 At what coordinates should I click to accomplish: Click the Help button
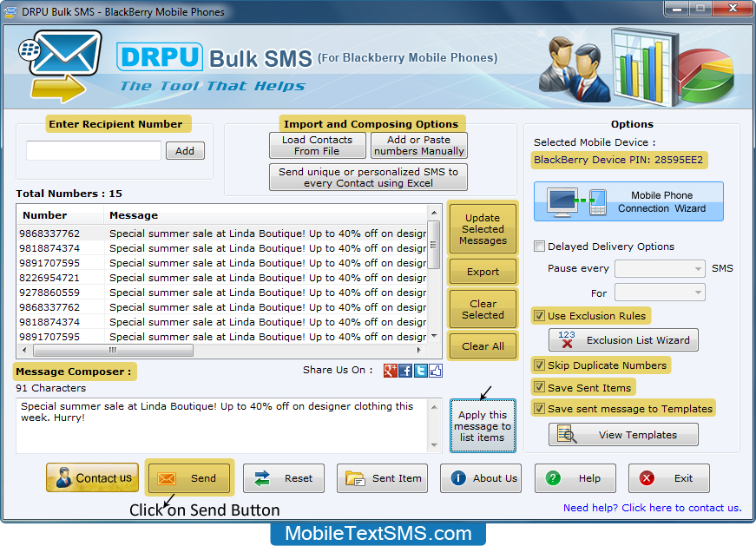[575, 478]
